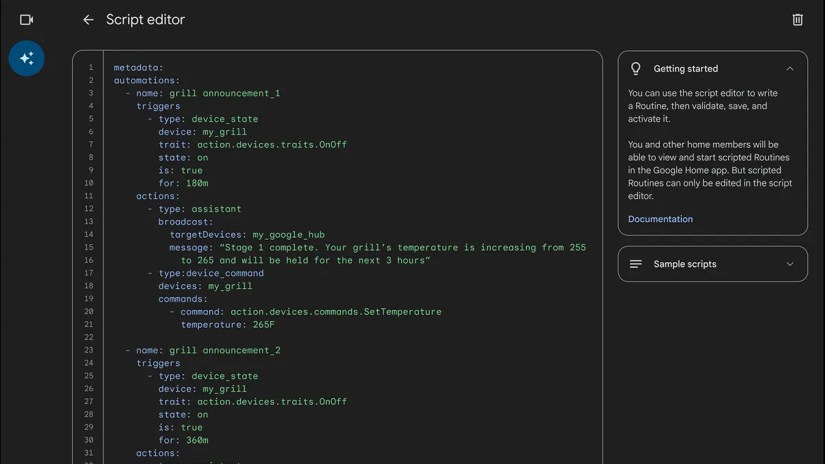Delete script with the trash icon
Screen dimensions: 825x464
coord(797,20)
